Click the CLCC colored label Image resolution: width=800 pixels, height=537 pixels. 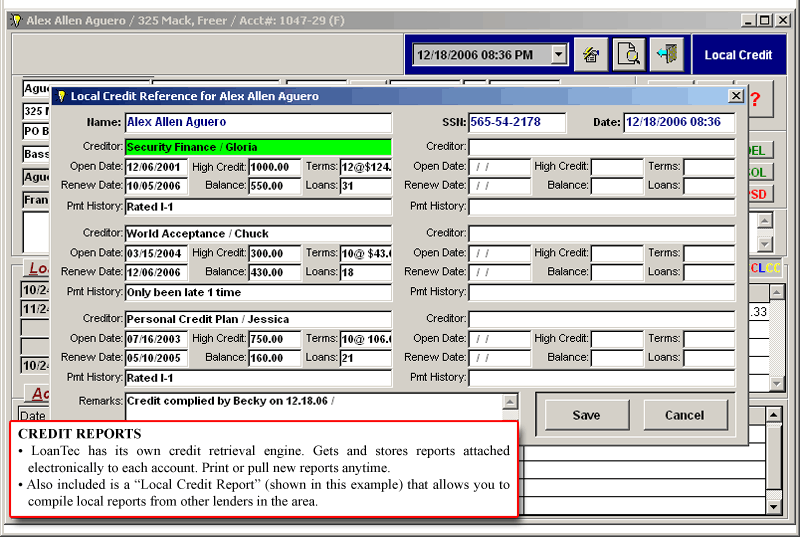point(765,268)
